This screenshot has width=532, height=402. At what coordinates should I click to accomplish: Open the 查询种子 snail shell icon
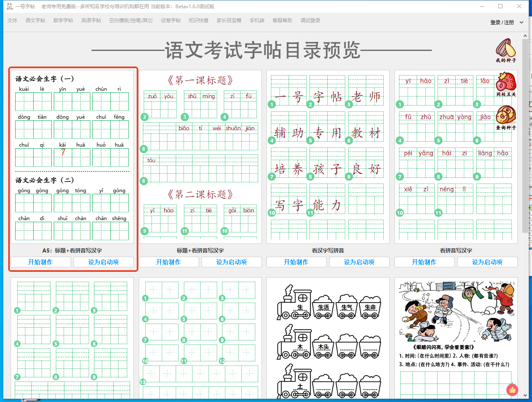pos(506,117)
